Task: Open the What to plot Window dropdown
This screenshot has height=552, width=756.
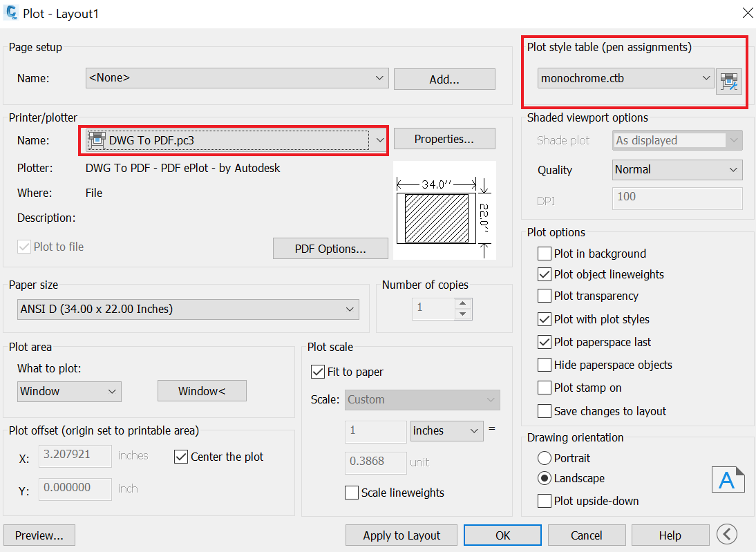Action: (69, 392)
